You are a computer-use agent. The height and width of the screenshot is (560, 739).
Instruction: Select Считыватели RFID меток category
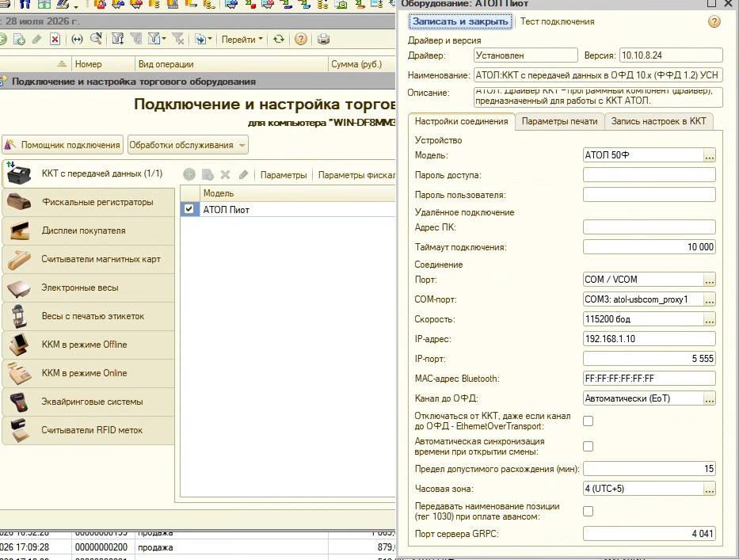pos(89,430)
